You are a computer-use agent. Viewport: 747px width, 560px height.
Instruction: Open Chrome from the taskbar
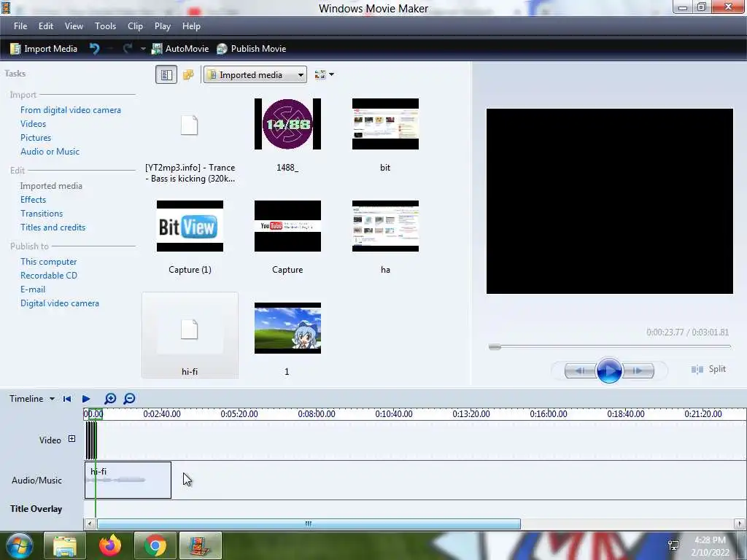pos(155,545)
